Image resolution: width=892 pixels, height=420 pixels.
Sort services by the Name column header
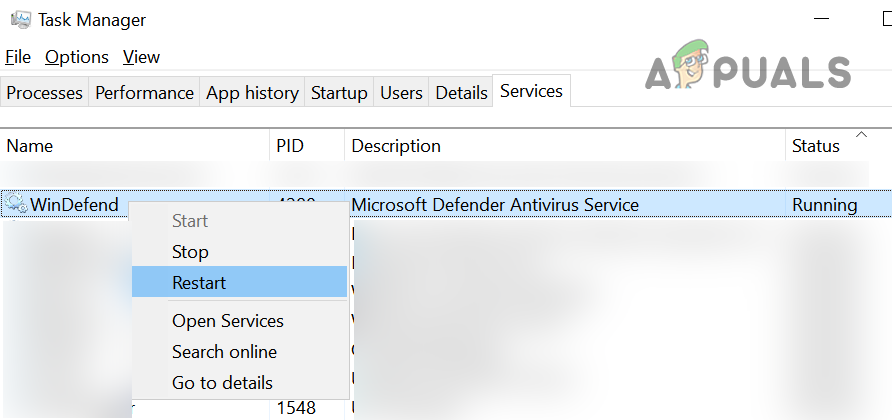tap(30, 146)
